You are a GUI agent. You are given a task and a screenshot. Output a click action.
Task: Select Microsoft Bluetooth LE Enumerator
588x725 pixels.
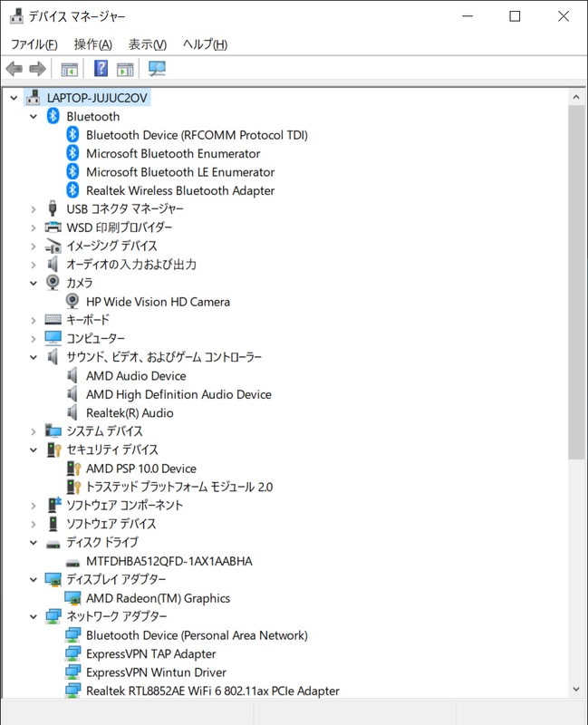point(180,172)
